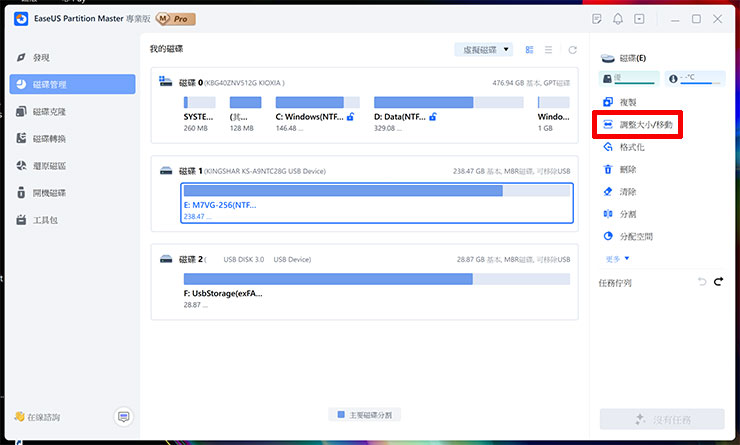Select the SYSTE... 260 MB partition
The width and height of the screenshot is (740, 445).
click(x=199, y=114)
